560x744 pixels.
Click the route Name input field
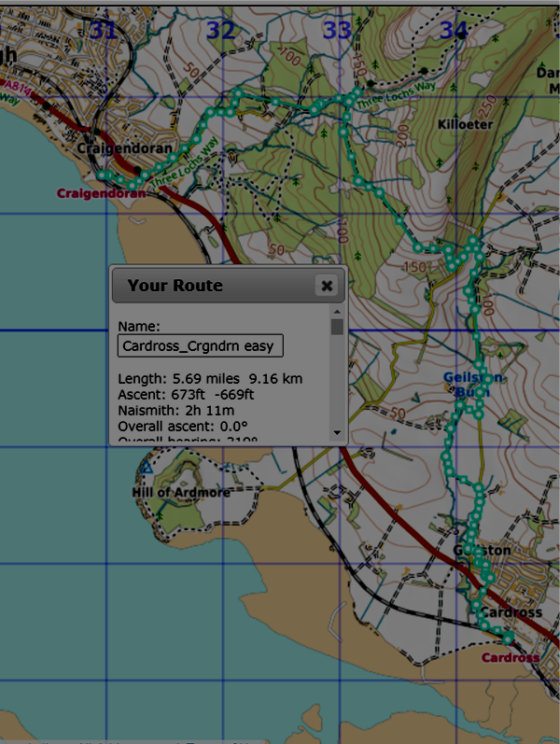tap(201, 346)
